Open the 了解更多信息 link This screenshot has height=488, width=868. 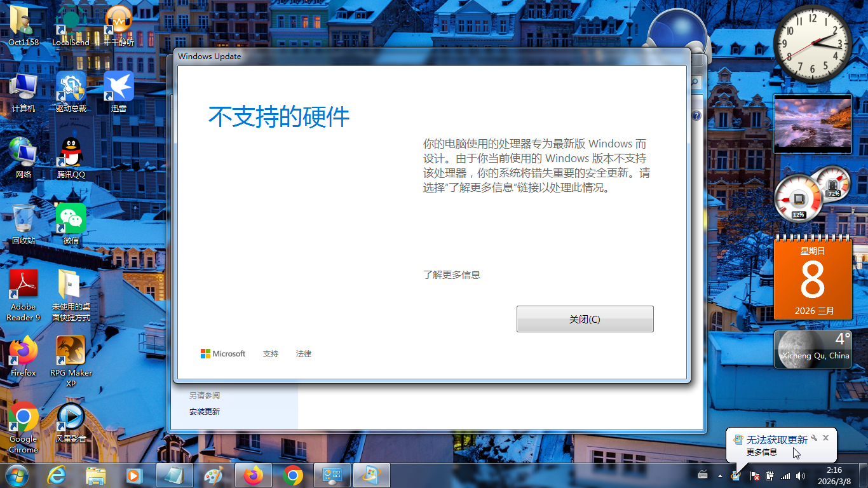tap(452, 275)
